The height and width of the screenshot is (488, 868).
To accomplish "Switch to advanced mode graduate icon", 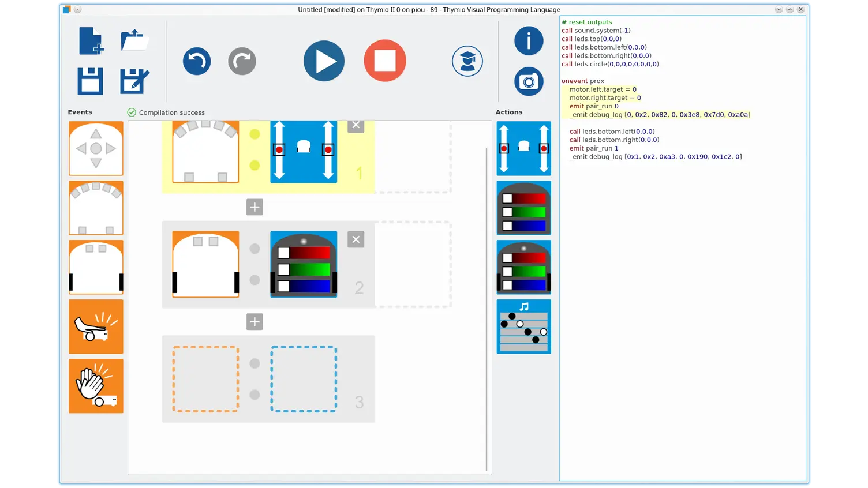I will pyautogui.click(x=467, y=61).
